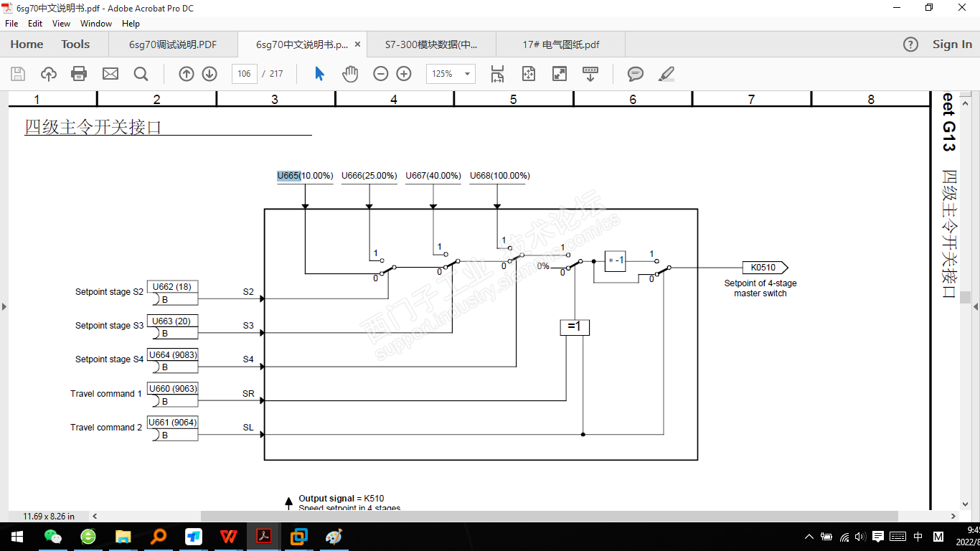Screen dimensions: 980x551
Task: Click the Travel command 1 label
Action: [x=106, y=394]
